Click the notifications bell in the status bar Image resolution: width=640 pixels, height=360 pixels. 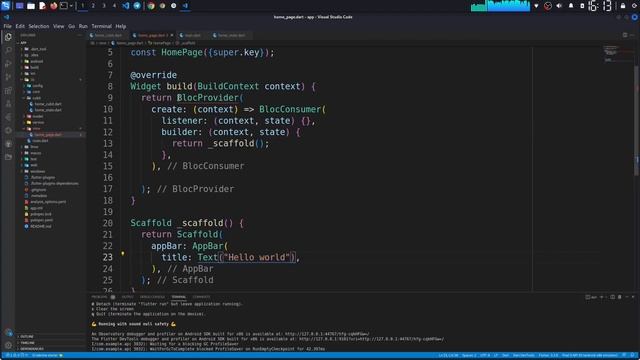633,356
